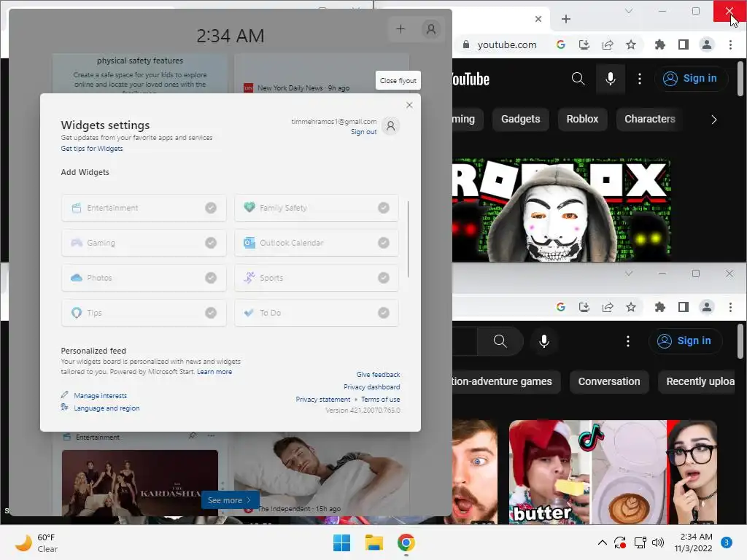Toggle the Tips widget checkmark
This screenshot has height=560, width=747.
(x=211, y=313)
